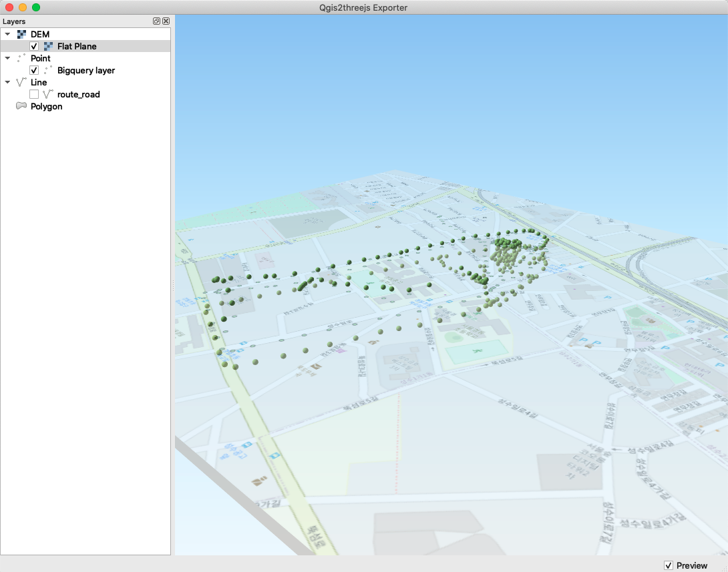This screenshot has height=572, width=728.
Task: Click the Bigquery layer name
Action: click(x=86, y=70)
